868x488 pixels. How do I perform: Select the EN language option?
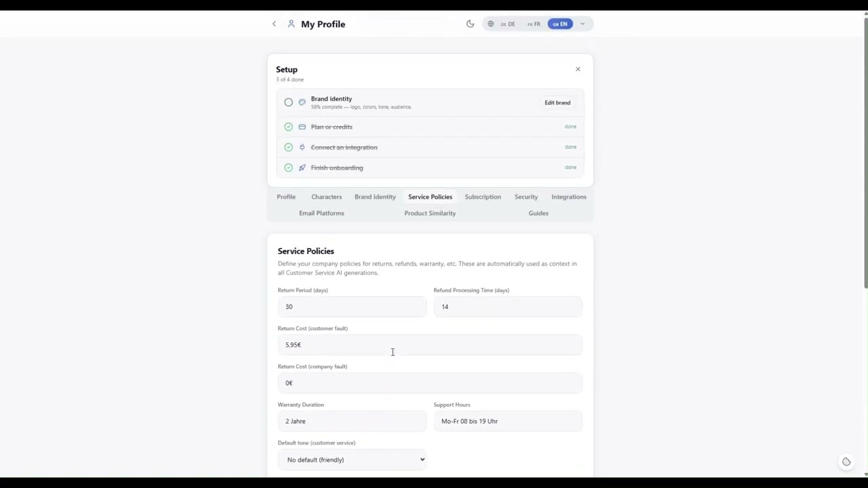coord(560,24)
